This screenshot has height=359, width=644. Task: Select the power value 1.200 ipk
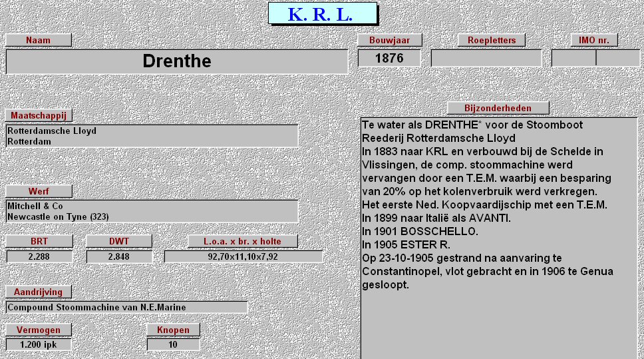[x=38, y=344]
